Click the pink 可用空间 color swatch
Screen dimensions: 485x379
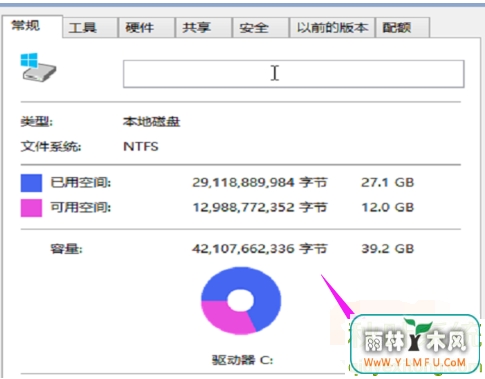(31, 208)
